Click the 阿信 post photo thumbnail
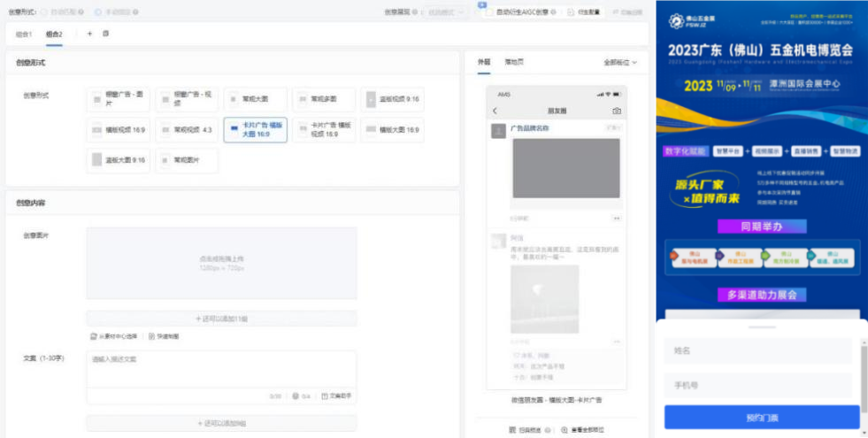 point(545,299)
